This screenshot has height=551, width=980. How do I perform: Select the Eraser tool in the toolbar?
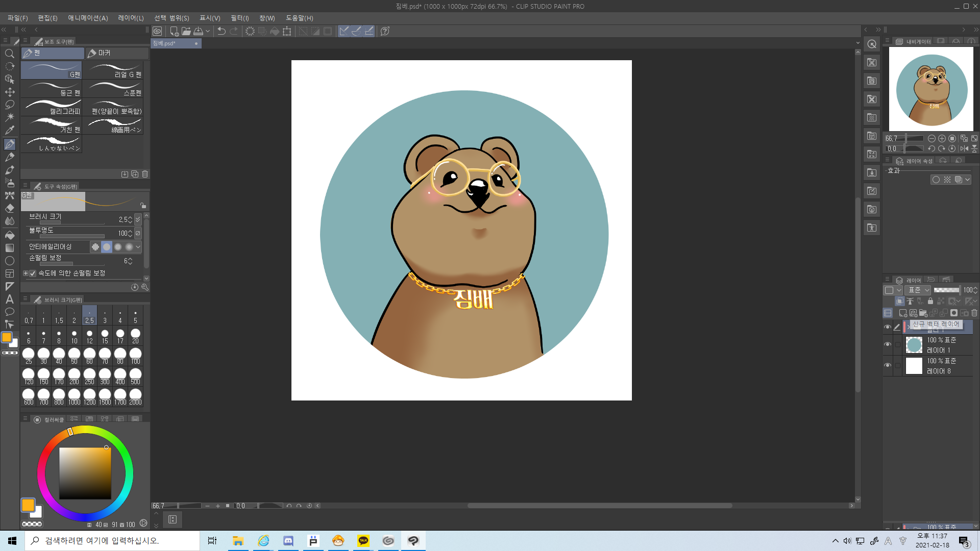pos(9,208)
